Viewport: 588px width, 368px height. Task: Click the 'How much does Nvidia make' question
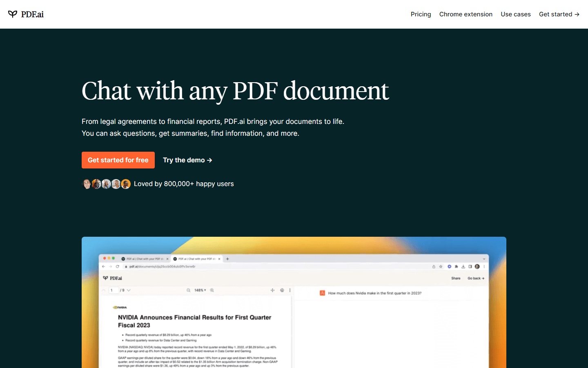375,293
